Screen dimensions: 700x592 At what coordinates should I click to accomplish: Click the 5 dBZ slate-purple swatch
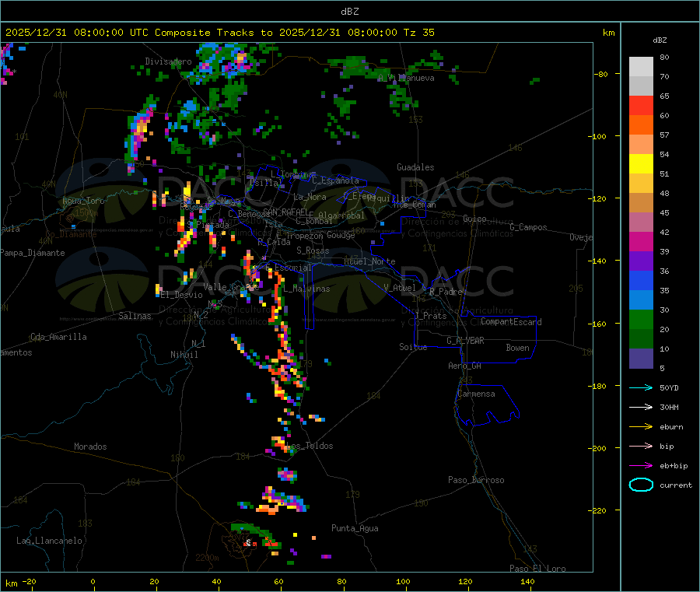(x=641, y=359)
